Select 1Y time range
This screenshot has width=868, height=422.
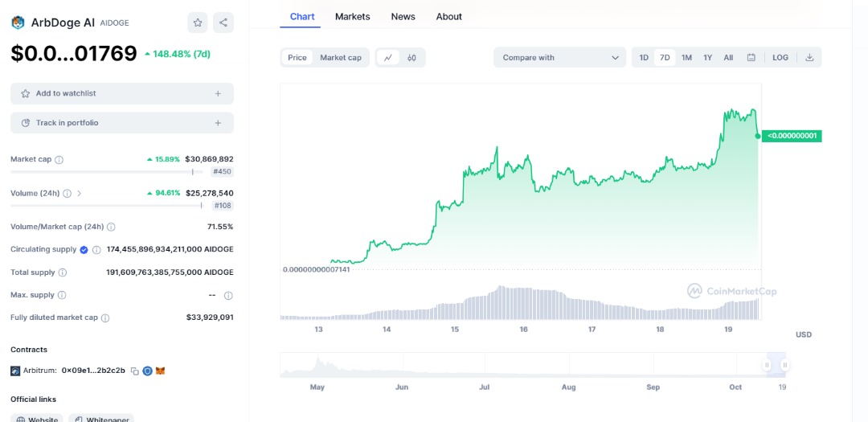(x=707, y=58)
